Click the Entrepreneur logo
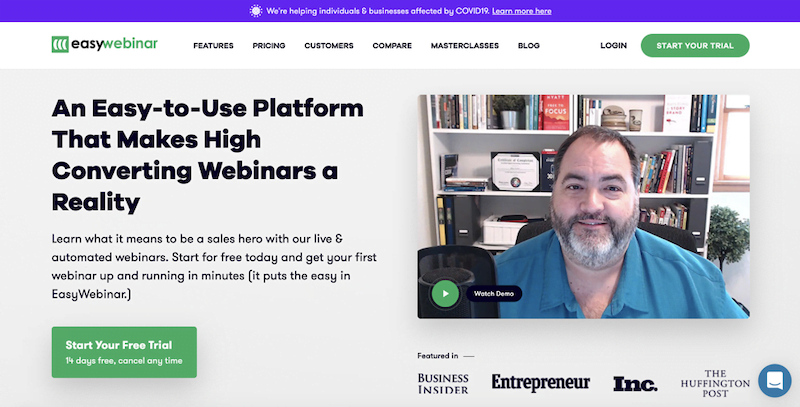This screenshot has height=407, width=800. pos(541,383)
